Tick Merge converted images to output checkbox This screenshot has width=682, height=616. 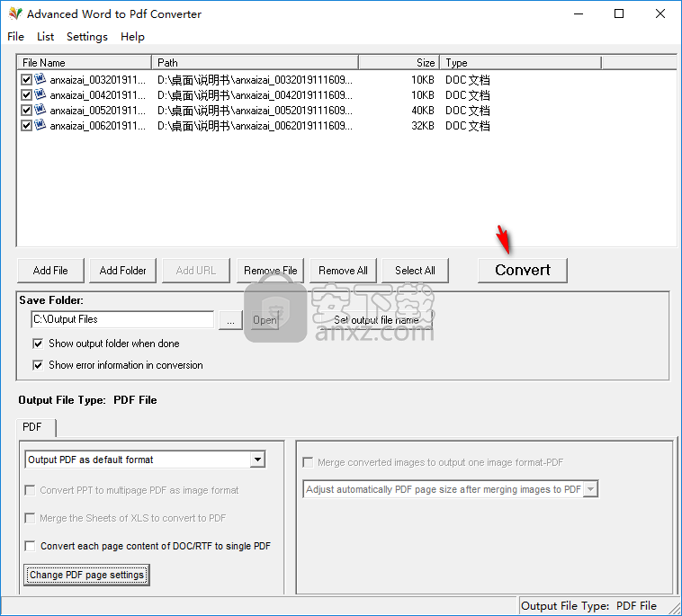coord(308,462)
